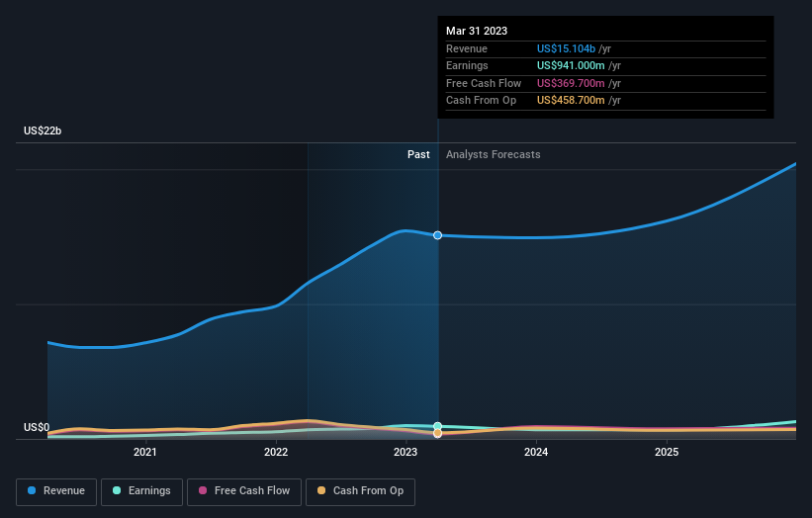Click the US$369.700m free cash flow value
This screenshot has width=812, height=518.
click(571, 83)
